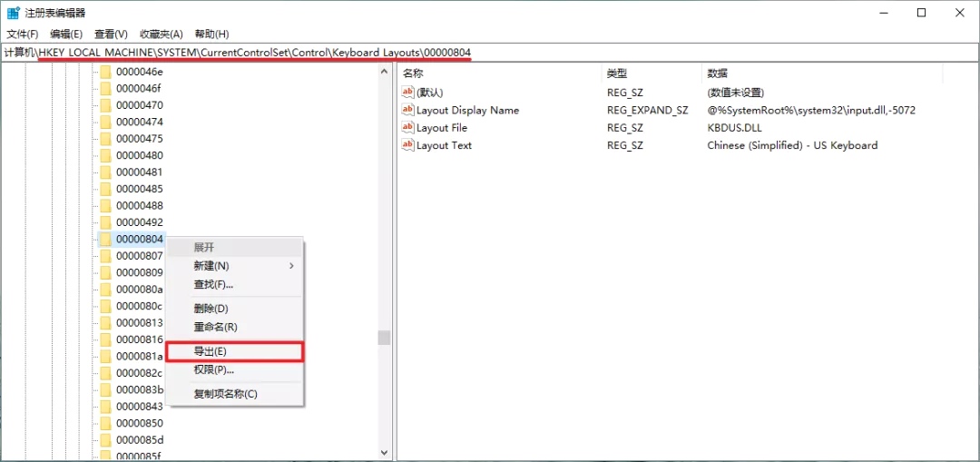
Task: Click the string icon of Layout Display Name
Action: [407, 110]
